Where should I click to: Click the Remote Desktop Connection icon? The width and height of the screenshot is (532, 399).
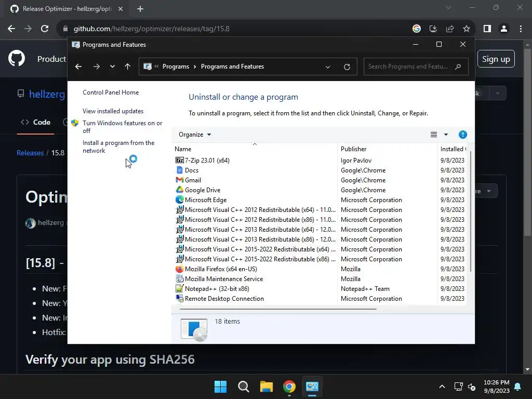[179, 298]
